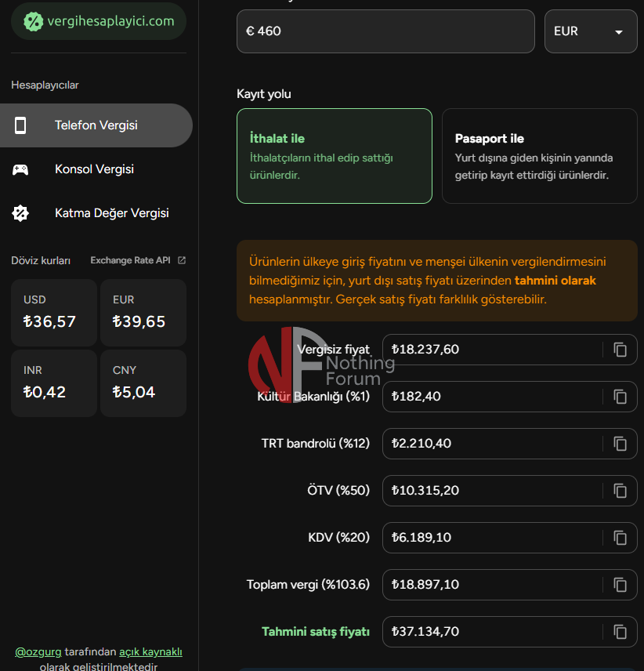Open the EUR currency dropdown
Viewport: 644px width, 671px height.
click(590, 31)
